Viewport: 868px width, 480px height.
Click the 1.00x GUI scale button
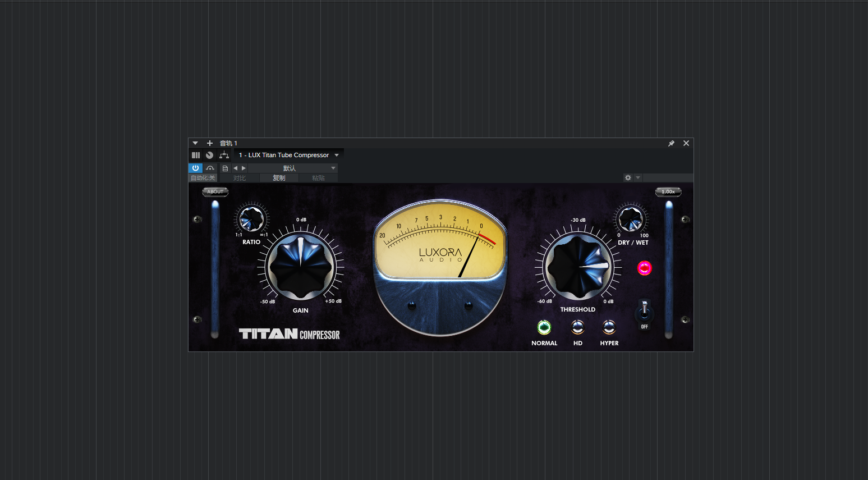(x=668, y=192)
